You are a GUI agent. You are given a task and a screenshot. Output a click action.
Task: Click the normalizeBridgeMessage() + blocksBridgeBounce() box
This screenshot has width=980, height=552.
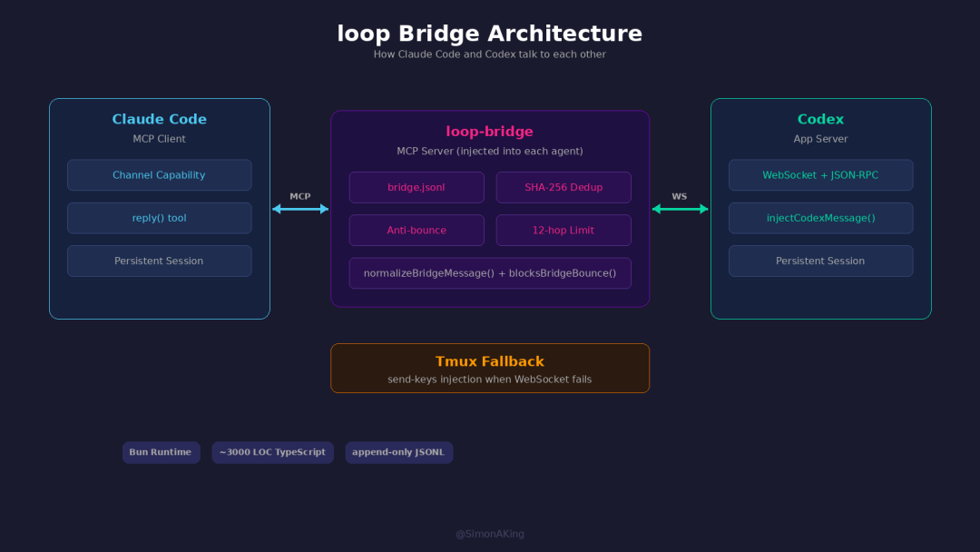[x=490, y=273]
